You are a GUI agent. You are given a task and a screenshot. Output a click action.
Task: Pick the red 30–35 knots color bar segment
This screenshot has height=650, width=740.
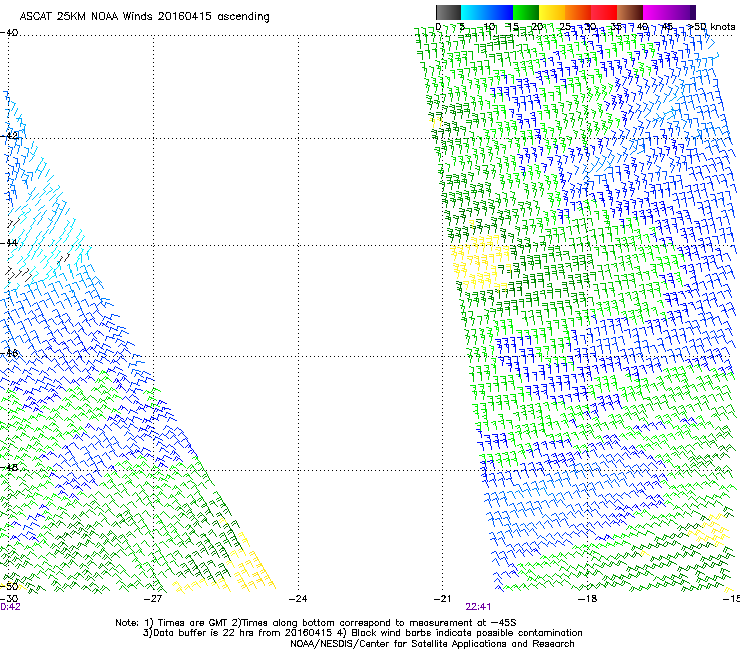[604, 12]
